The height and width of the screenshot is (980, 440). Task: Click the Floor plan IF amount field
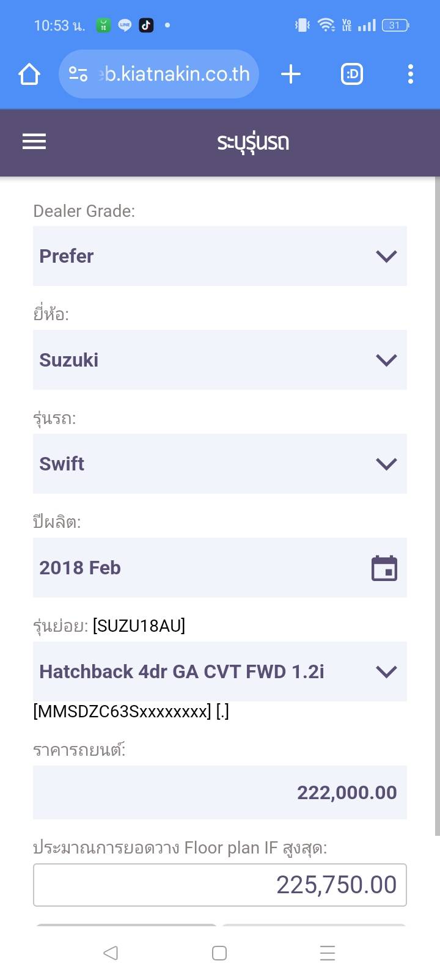point(219,885)
